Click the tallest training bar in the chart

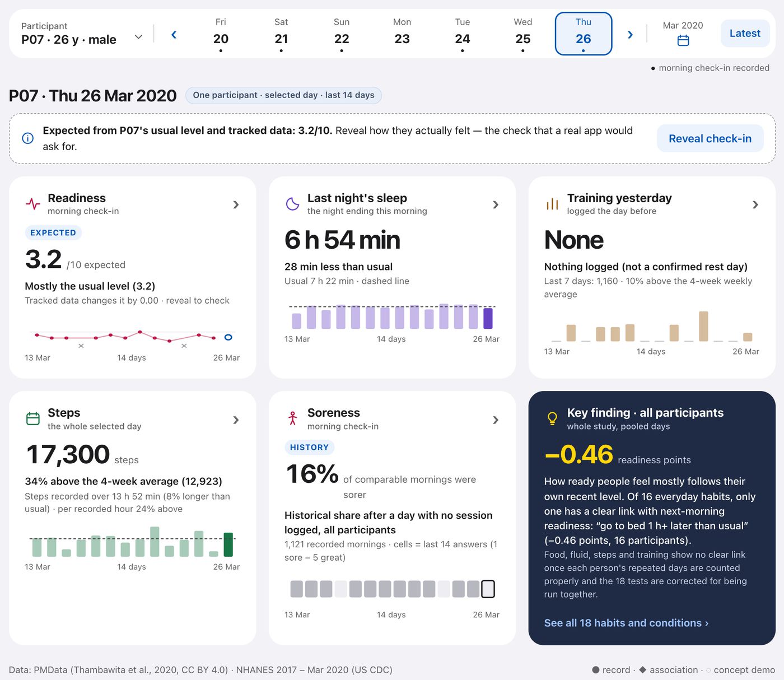pos(703,327)
